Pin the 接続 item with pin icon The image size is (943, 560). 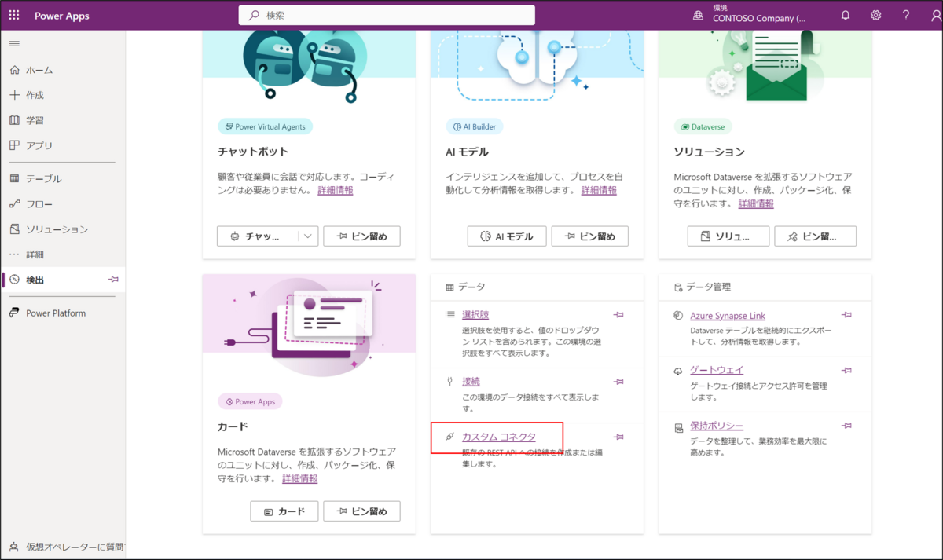tap(618, 382)
